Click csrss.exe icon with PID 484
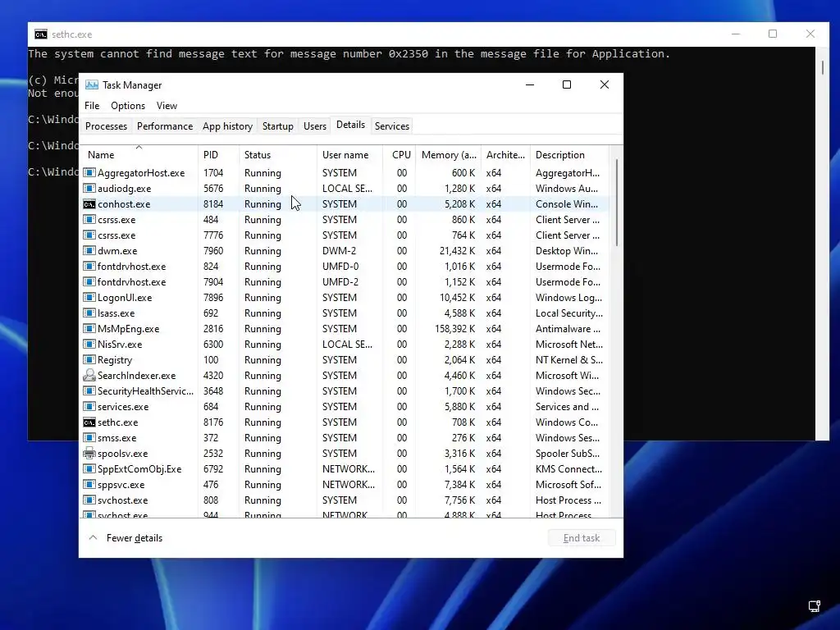This screenshot has width=840, height=630. 89,220
